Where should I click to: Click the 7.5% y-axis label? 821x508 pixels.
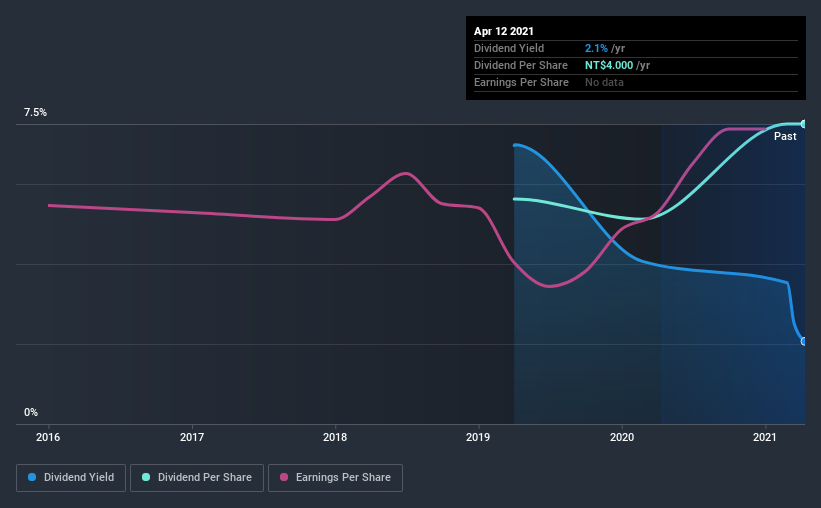(35, 112)
